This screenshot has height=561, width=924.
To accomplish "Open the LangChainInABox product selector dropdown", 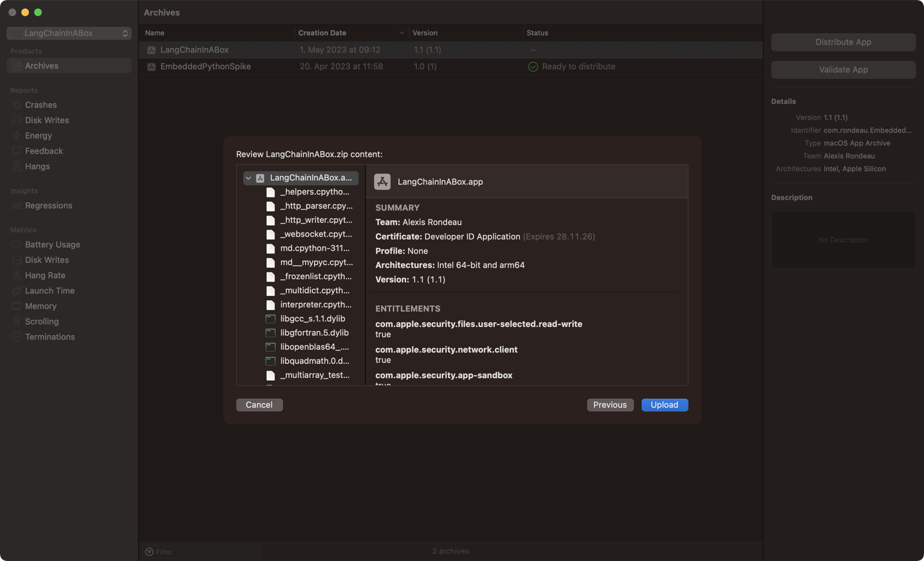I will [x=69, y=33].
